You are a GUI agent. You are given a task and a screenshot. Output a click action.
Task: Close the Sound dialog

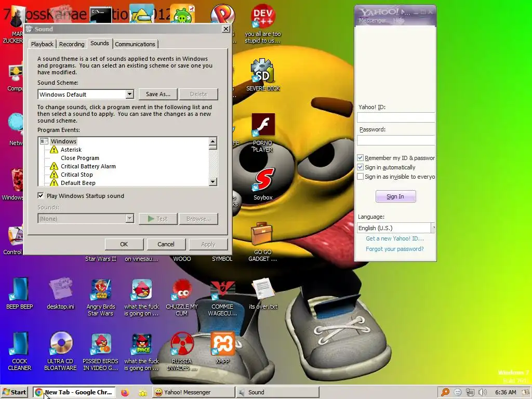point(225,29)
